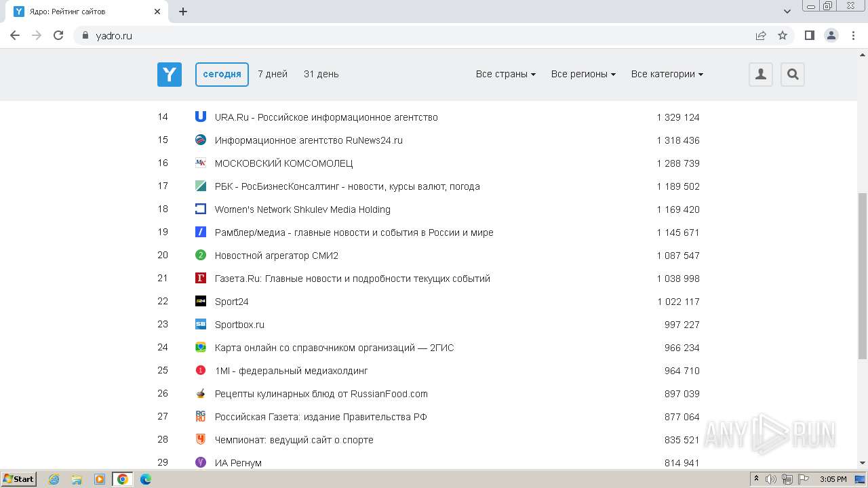Click the Yadro Y logo icon
868x488 pixels.
pos(170,74)
